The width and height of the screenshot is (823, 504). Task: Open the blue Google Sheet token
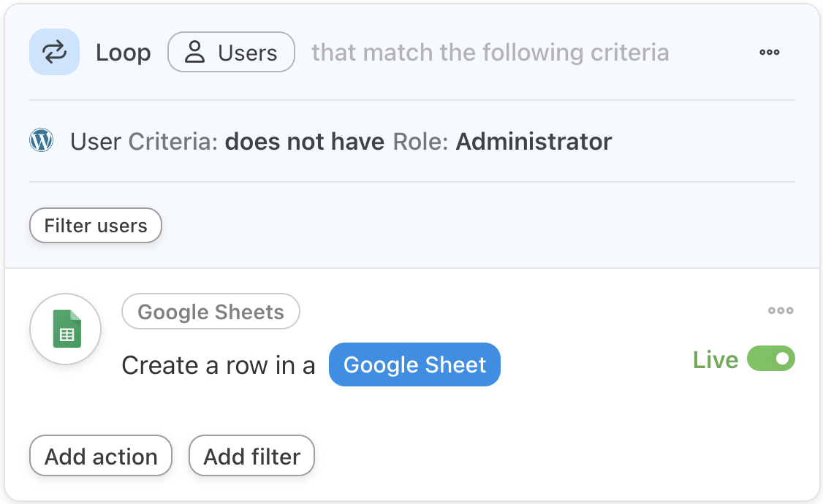414,364
